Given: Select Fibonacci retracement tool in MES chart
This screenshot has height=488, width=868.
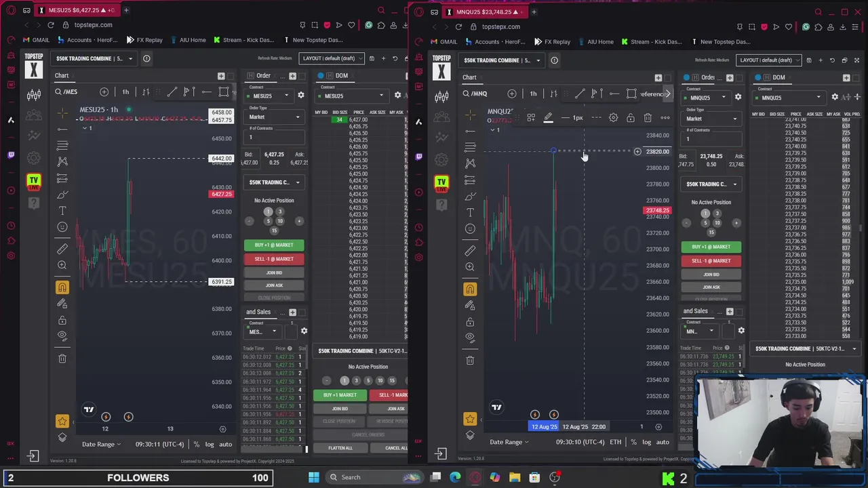Looking at the screenshot, I should (62, 145).
